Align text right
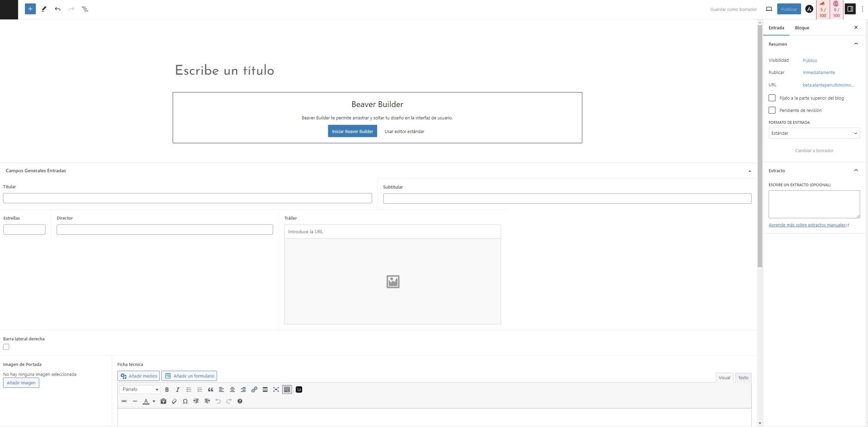This screenshot has width=868, height=427. (x=243, y=389)
